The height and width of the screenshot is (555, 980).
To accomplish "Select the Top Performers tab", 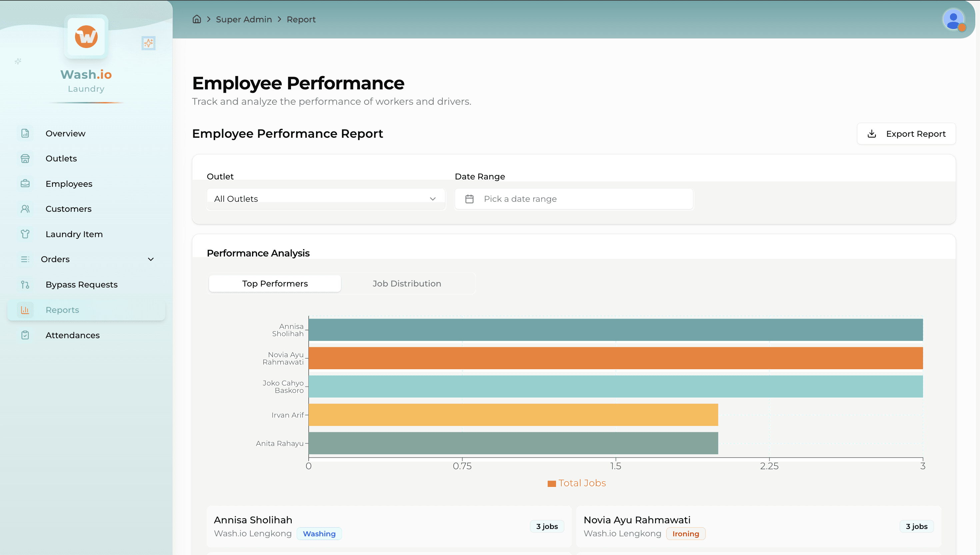I will pyautogui.click(x=275, y=284).
